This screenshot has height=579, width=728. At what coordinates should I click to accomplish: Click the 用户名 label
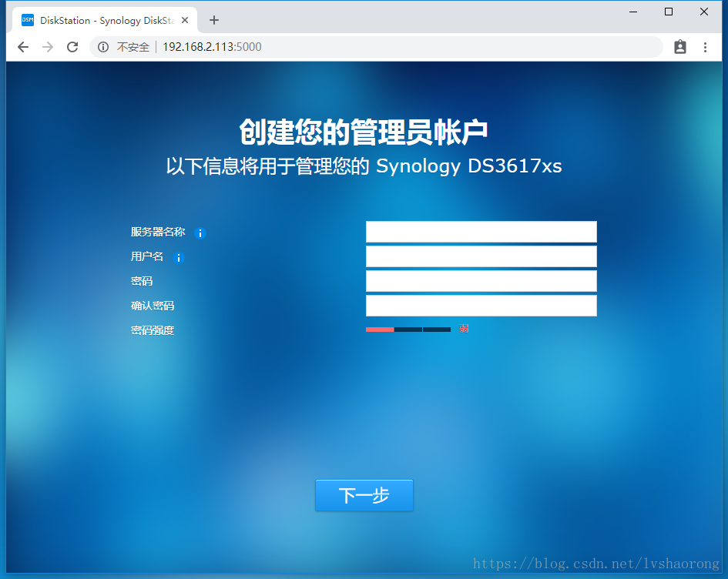coord(146,256)
